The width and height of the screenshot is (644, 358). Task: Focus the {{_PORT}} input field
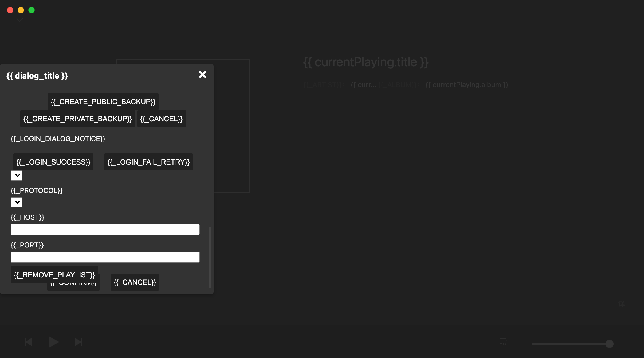pos(105,257)
